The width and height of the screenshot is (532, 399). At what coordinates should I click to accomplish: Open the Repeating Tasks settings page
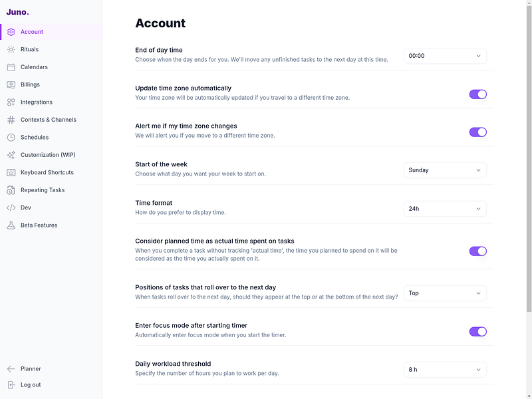tap(43, 190)
